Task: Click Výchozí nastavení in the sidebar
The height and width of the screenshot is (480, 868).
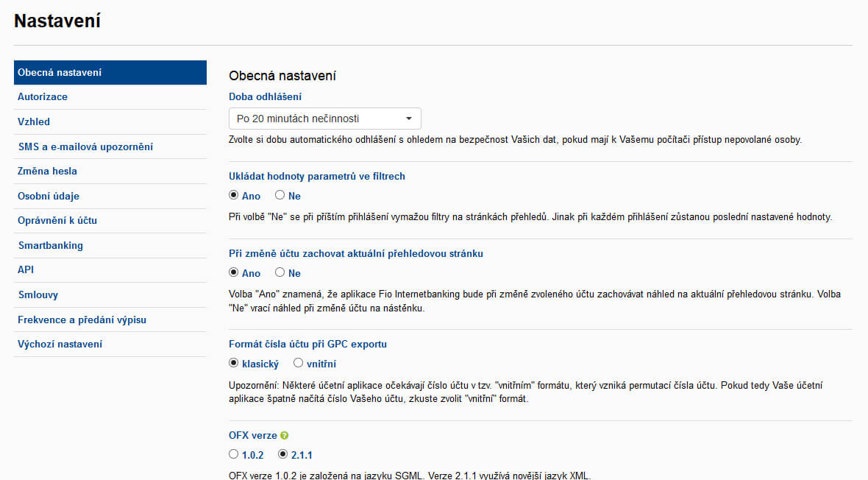Action: (x=60, y=344)
